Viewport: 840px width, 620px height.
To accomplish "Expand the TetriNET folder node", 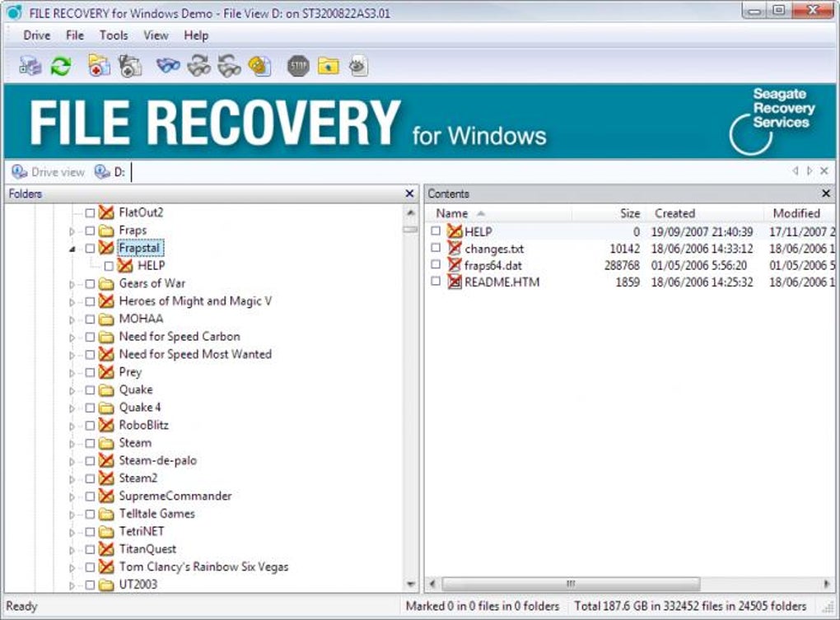I will (x=72, y=532).
